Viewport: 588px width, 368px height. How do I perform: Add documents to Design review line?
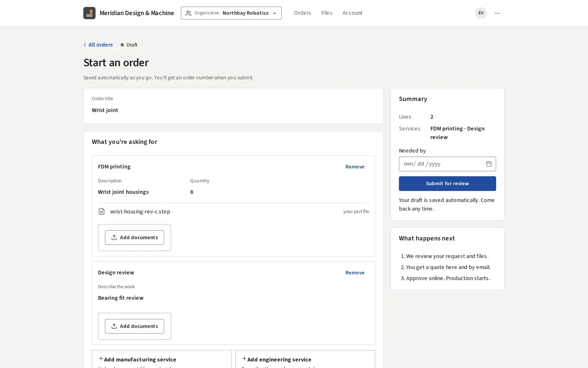[x=134, y=326]
